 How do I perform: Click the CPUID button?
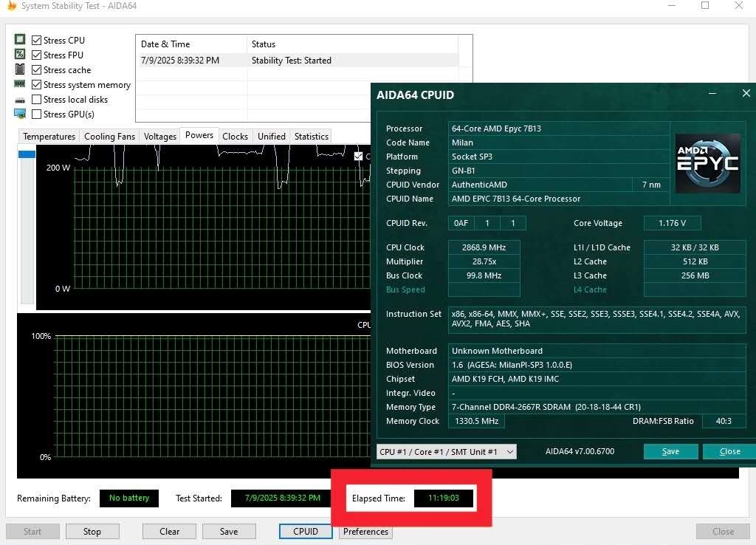coord(306,532)
